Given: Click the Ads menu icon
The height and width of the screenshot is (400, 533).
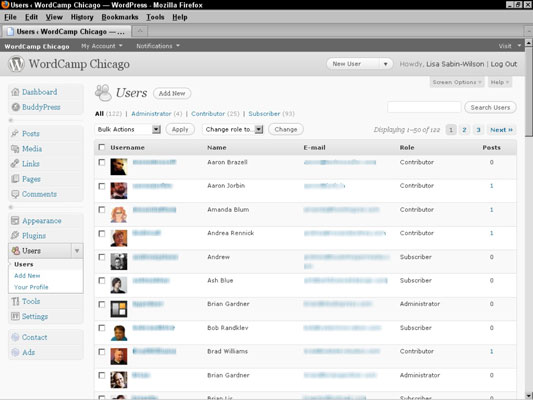Looking at the screenshot, I should 15,352.
